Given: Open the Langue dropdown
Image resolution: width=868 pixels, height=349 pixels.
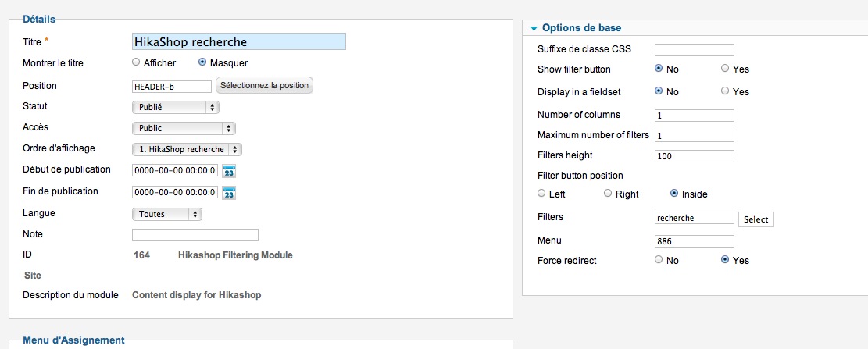Looking at the screenshot, I should [x=166, y=214].
